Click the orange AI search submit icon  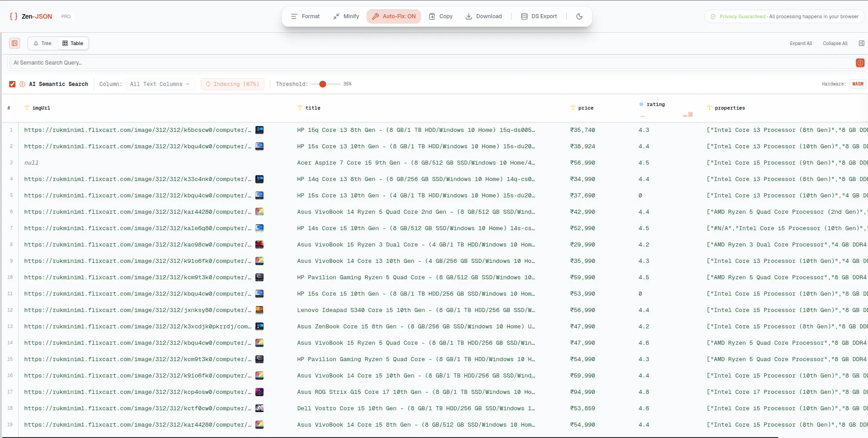[860, 63]
